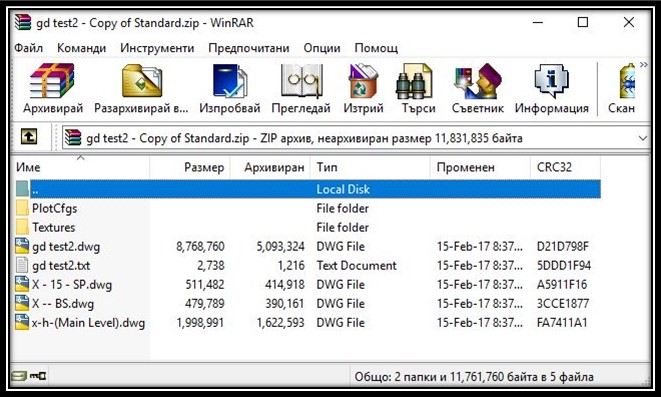Click the key password icon in the status bar

pos(38,375)
